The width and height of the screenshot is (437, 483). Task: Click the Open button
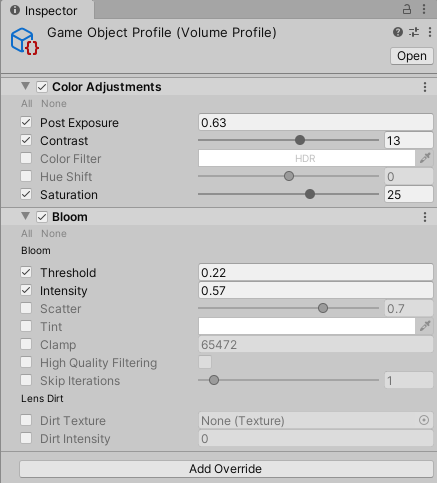point(412,56)
